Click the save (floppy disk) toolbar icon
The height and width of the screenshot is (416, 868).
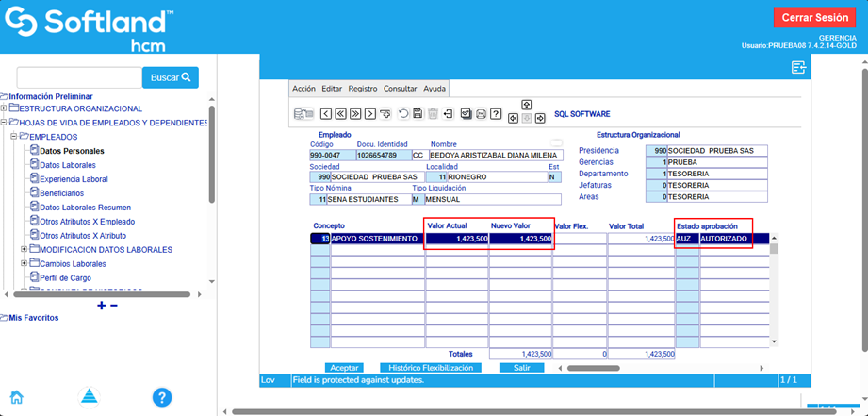point(418,114)
